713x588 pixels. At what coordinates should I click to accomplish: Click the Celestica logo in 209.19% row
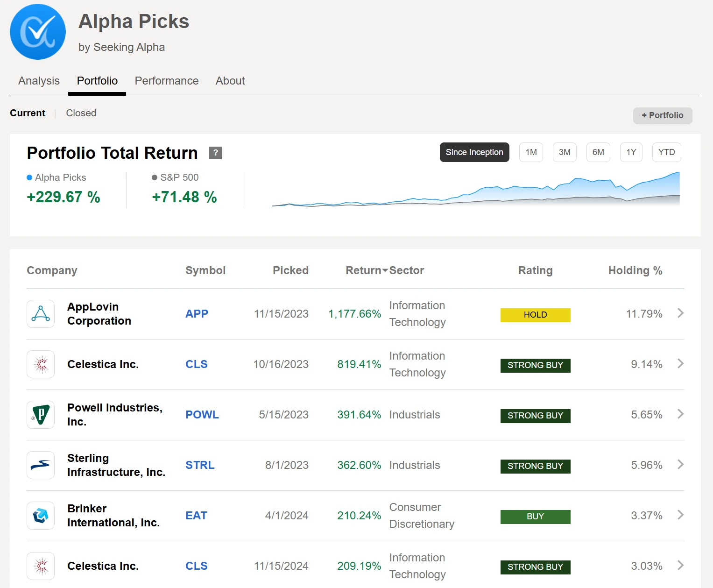pos(41,566)
